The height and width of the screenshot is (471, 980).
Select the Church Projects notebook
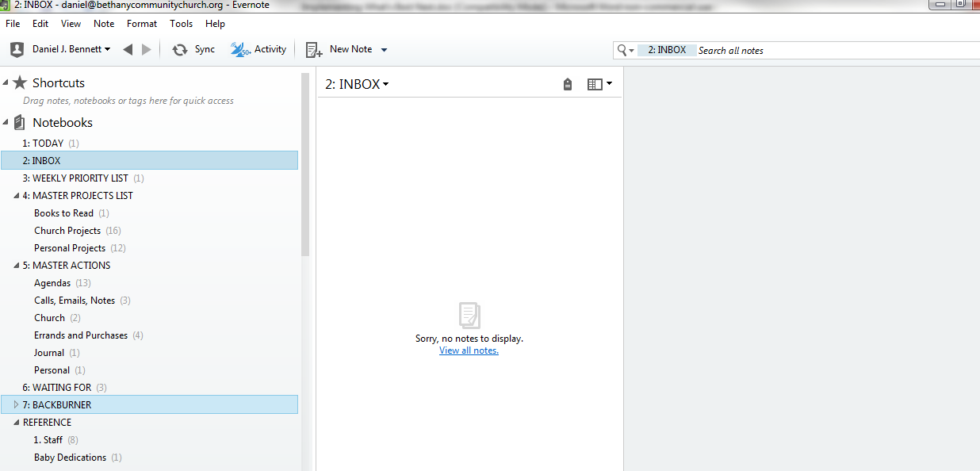[x=150, y=231]
